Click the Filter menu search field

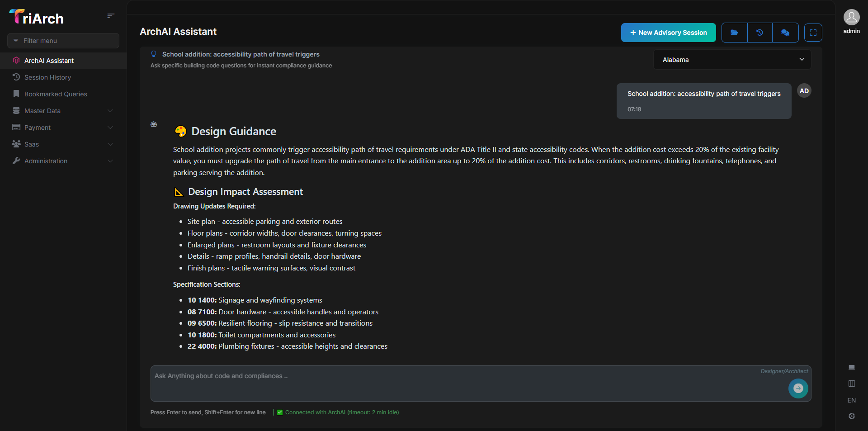[x=63, y=40]
